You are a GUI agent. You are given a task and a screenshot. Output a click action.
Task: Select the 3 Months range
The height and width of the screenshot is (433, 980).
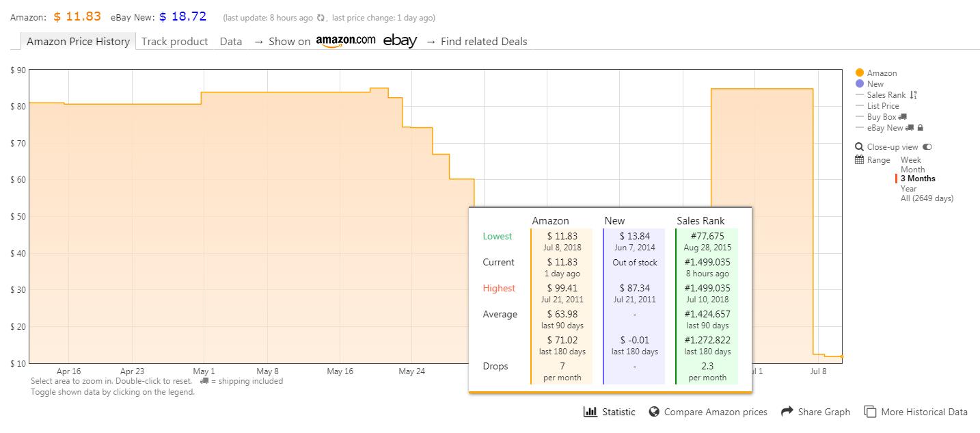[x=918, y=179]
